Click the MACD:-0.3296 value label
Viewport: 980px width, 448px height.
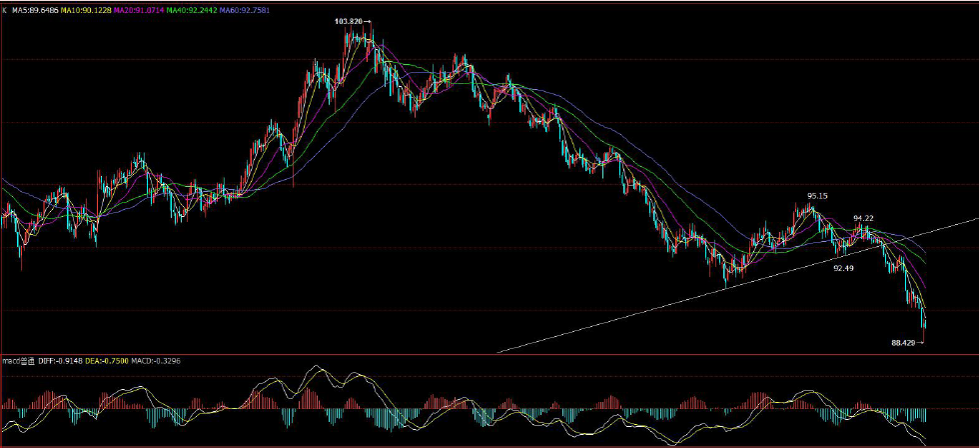pyautogui.click(x=156, y=361)
